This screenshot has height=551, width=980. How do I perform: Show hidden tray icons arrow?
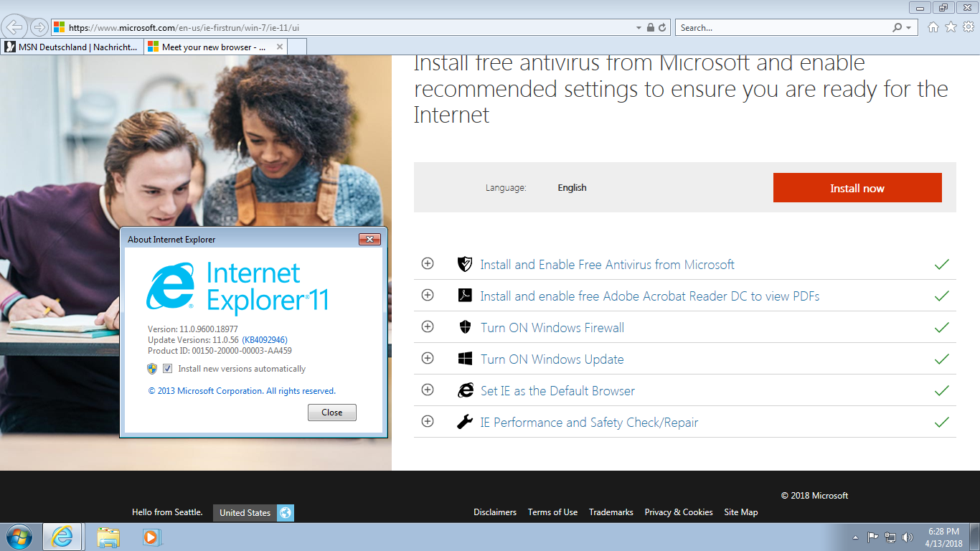[x=855, y=537]
